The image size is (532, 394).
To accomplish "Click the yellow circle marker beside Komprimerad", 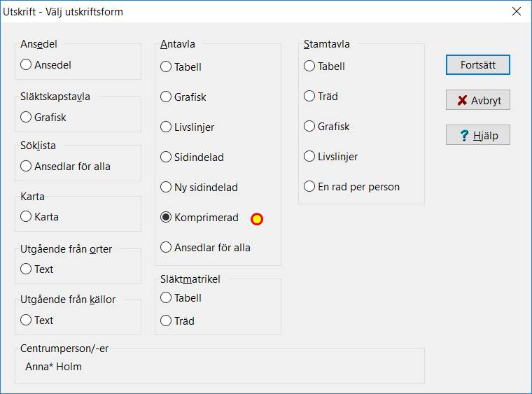I will click(x=257, y=219).
